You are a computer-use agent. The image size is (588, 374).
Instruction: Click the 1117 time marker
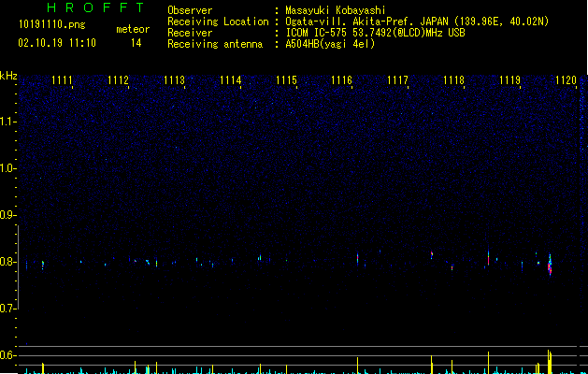pyautogui.click(x=398, y=80)
